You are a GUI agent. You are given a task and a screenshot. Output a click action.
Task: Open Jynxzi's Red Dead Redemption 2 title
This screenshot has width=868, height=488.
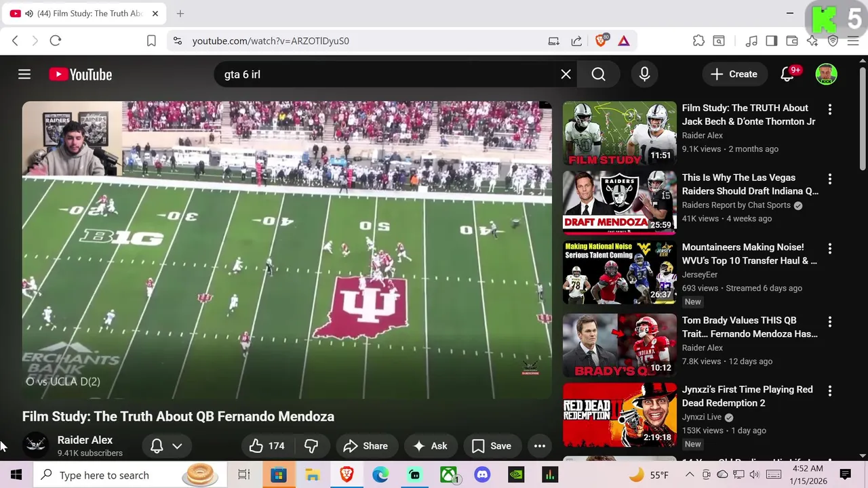(747, 396)
